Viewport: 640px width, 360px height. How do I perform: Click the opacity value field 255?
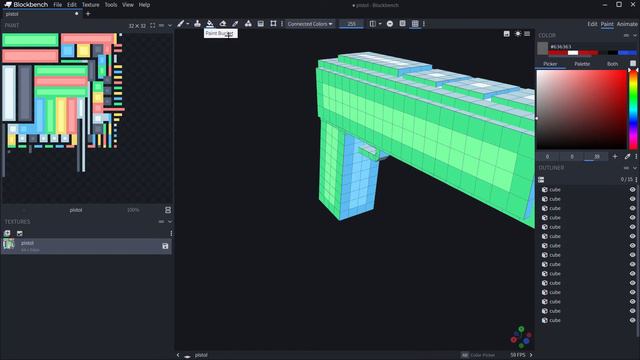[x=351, y=24]
